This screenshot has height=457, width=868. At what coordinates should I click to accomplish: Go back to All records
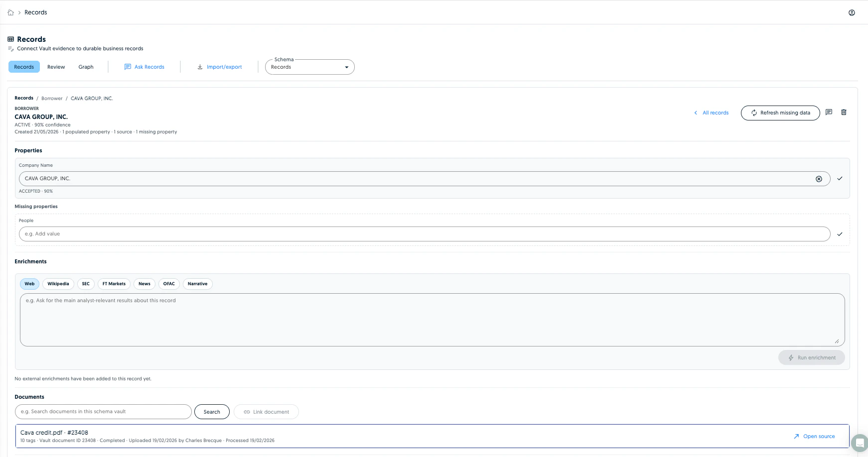[711, 113]
